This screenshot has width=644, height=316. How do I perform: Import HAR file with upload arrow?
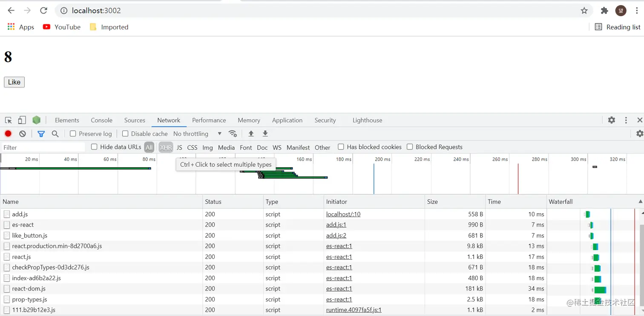point(251,133)
